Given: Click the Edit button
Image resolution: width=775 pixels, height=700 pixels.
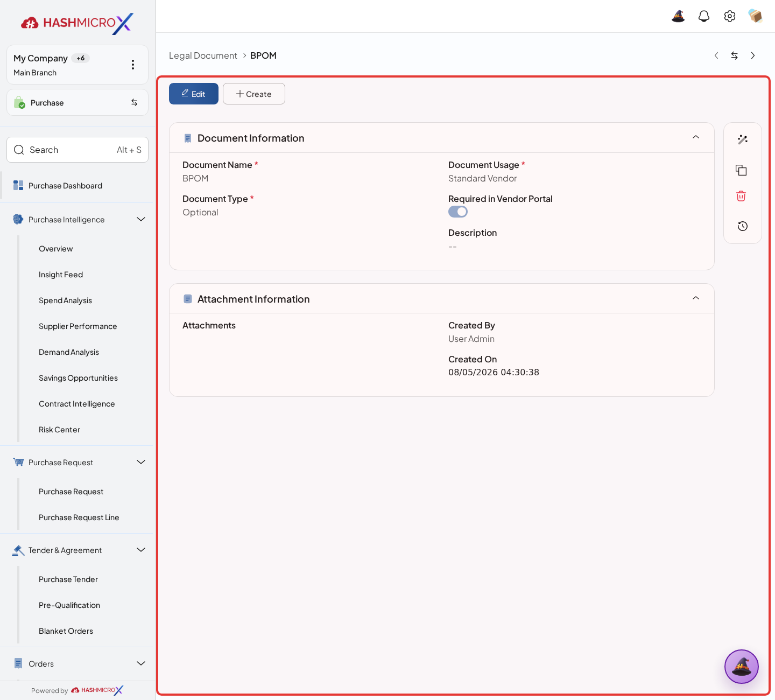Looking at the screenshot, I should coord(194,94).
